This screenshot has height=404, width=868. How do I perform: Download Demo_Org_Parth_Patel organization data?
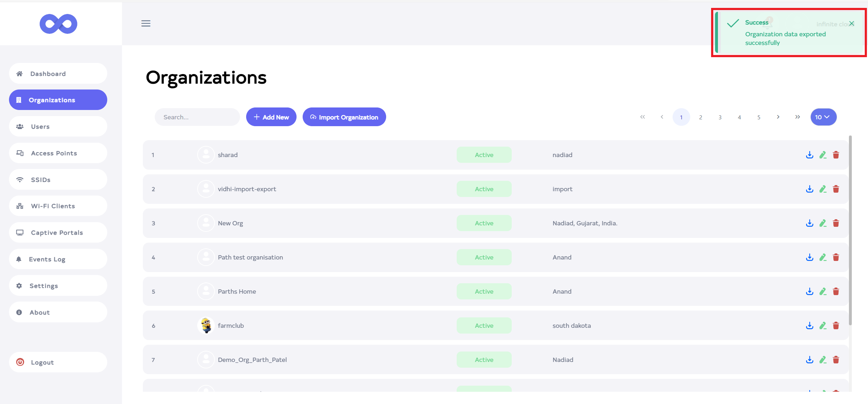pyautogui.click(x=809, y=360)
